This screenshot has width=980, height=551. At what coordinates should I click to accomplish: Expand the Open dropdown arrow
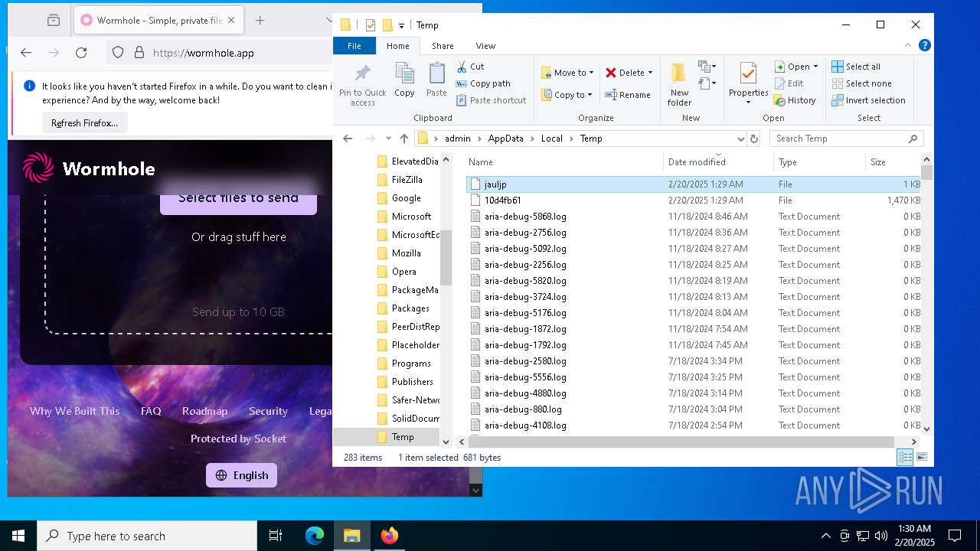[815, 67]
